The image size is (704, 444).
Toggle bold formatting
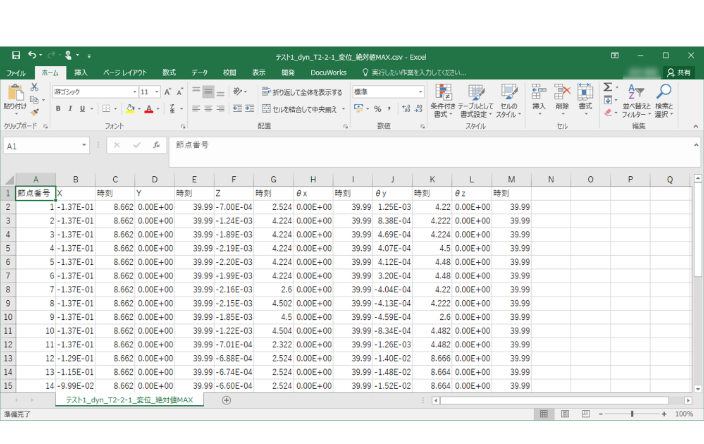pyautogui.click(x=58, y=109)
